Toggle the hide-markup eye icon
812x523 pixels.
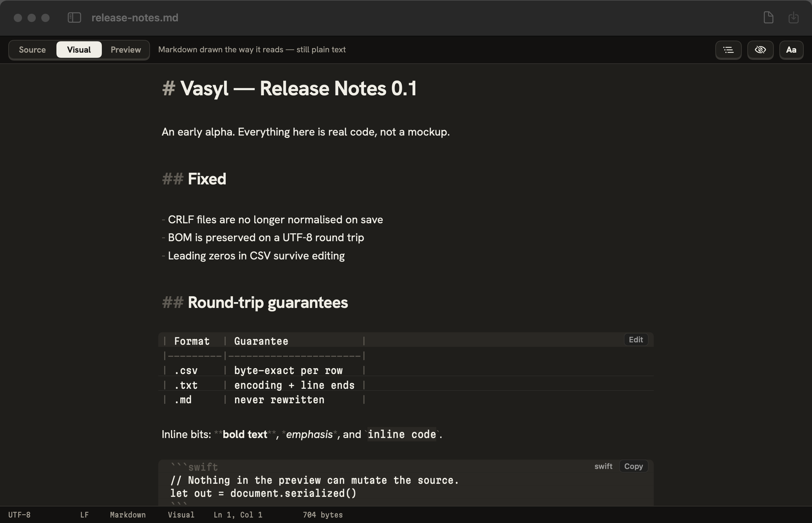(760, 50)
